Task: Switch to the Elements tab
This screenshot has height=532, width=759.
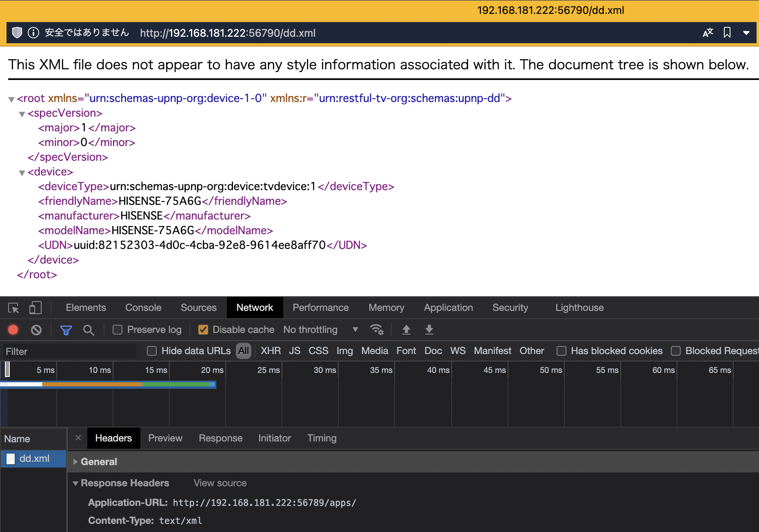Action: (86, 308)
